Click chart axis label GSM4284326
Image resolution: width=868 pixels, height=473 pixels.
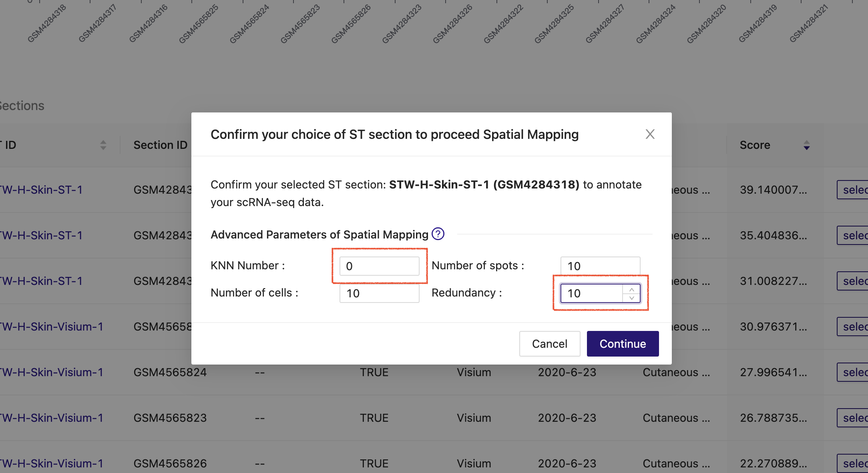point(453,23)
